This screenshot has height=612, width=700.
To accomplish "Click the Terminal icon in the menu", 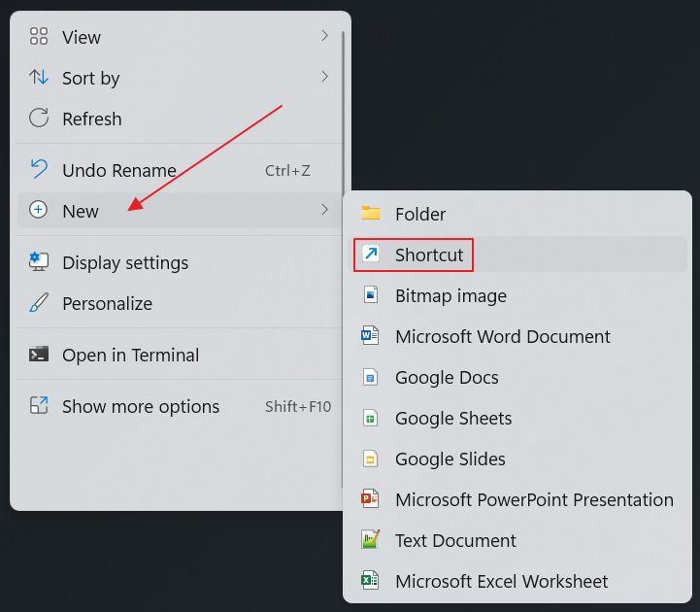I will [39, 355].
